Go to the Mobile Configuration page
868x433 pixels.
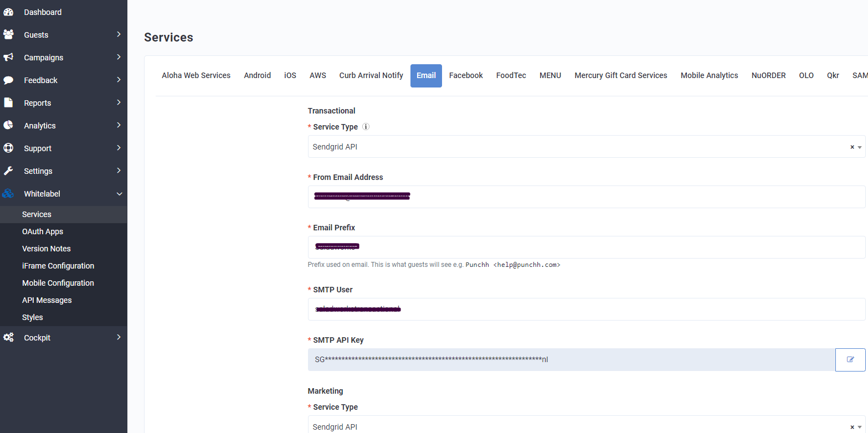coord(58,283)
